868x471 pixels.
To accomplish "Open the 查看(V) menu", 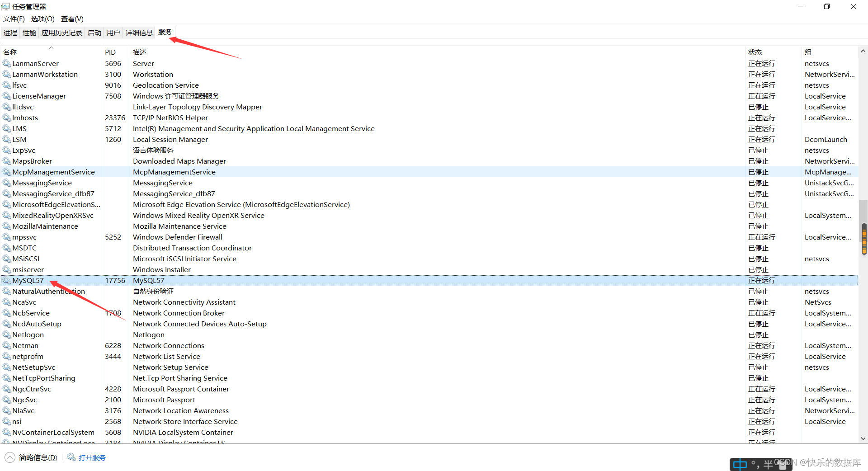I will point(72,19).
